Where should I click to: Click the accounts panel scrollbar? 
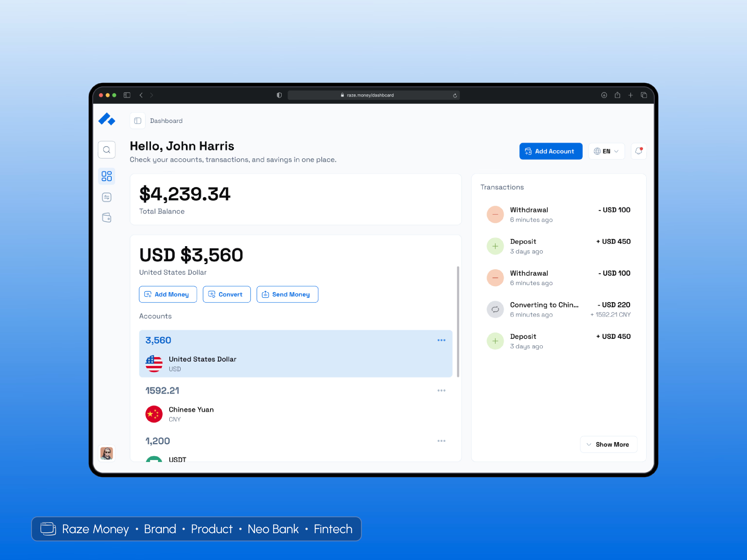click(x=458, y=321)
